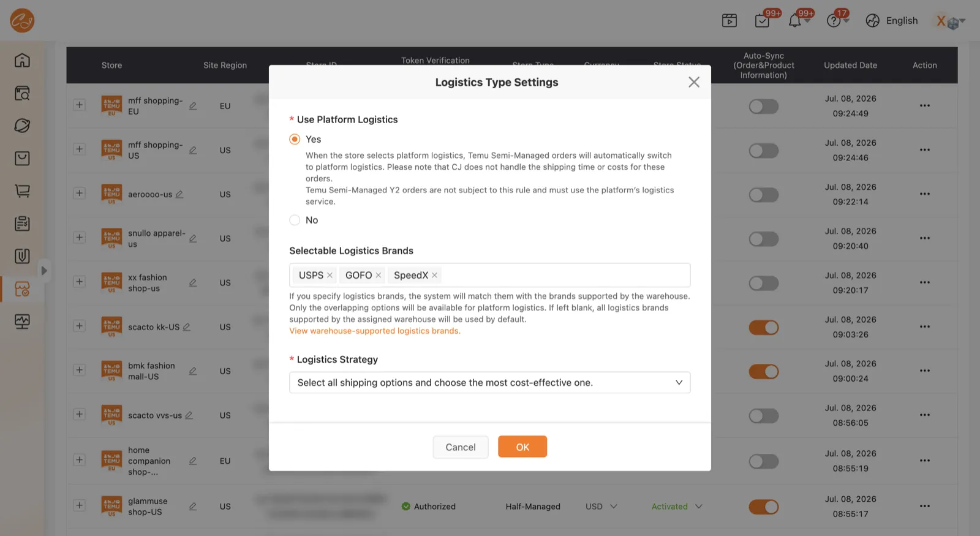This screenshot has height=536, width=980.
Task: Open the wishlist bag sidebar icon
Action: click(22, 158)
